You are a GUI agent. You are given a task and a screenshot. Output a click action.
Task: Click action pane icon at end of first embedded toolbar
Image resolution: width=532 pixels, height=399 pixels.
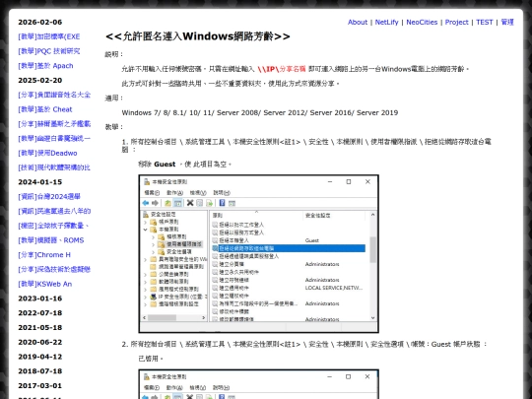click(x=232, y=203)
